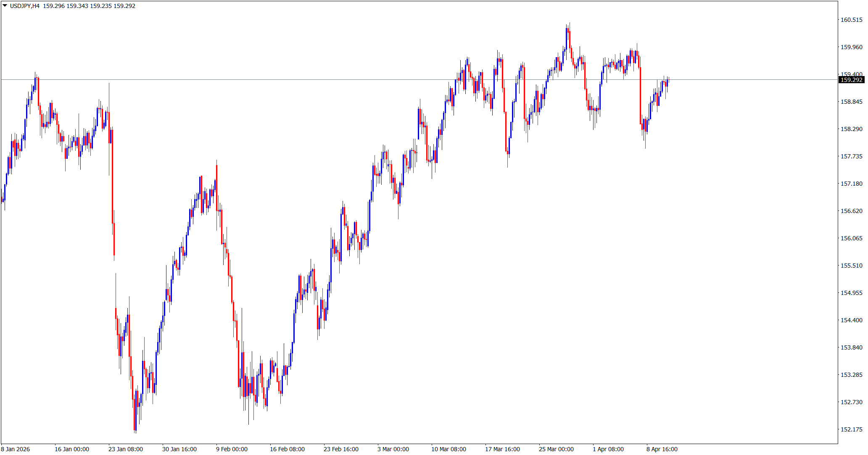Click the triangle arrow beside USDJPY,H4
Screen dimensions: 868x455
click(5, 6)
